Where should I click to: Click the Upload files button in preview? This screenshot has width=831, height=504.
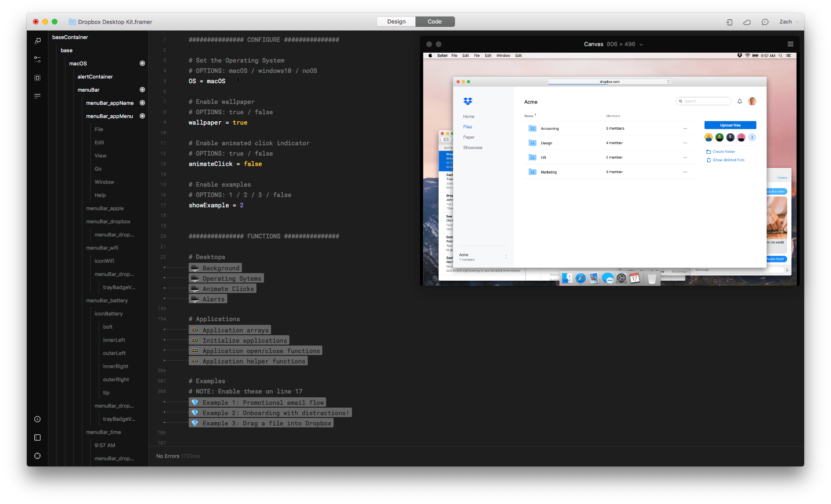click(730, 125)
